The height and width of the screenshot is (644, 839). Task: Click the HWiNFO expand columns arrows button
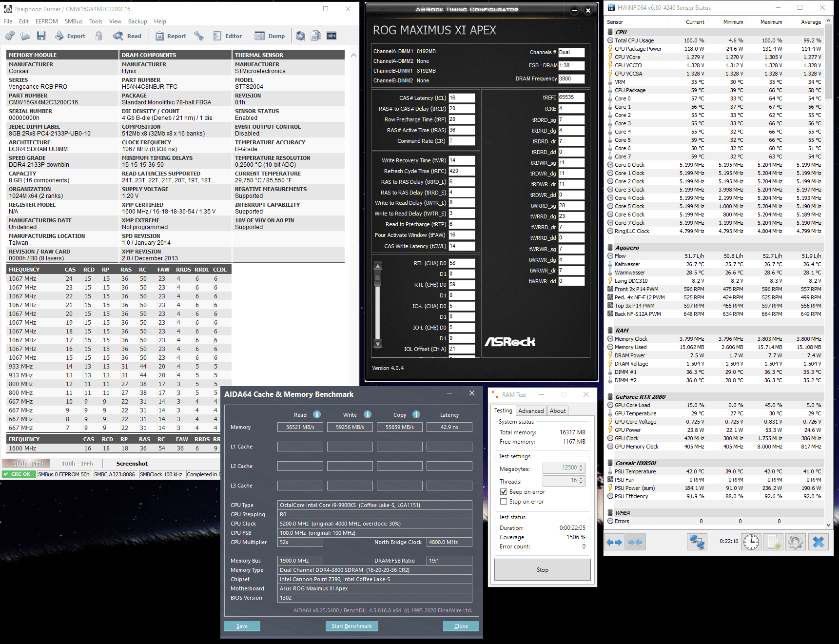pyautogui.click(x=614, y=542)
